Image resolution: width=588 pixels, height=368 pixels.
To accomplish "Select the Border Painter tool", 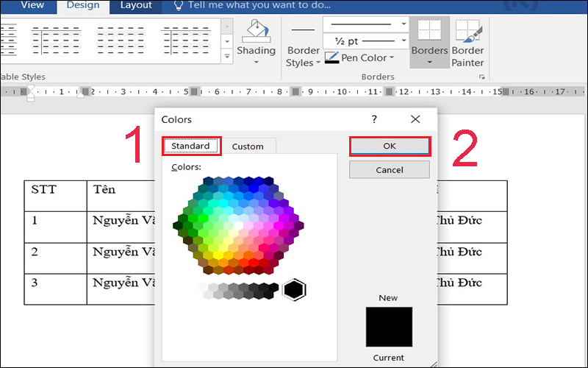I will point(467,43).
